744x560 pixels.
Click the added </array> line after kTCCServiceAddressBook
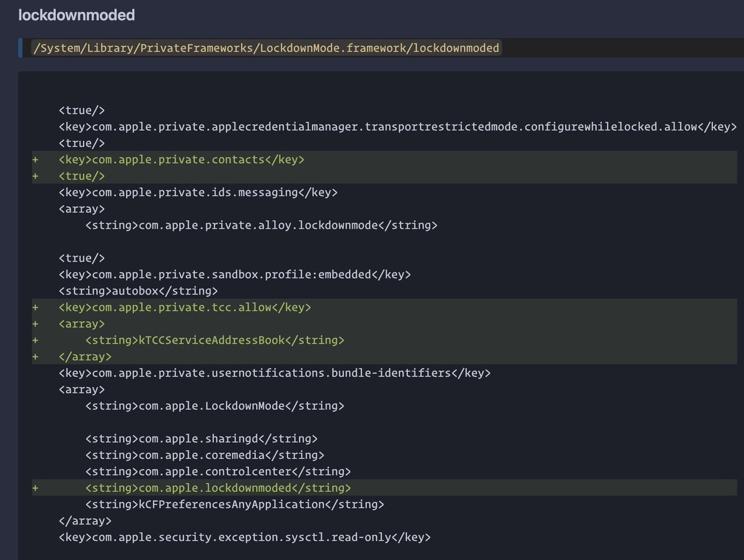[x=86, y=356]
